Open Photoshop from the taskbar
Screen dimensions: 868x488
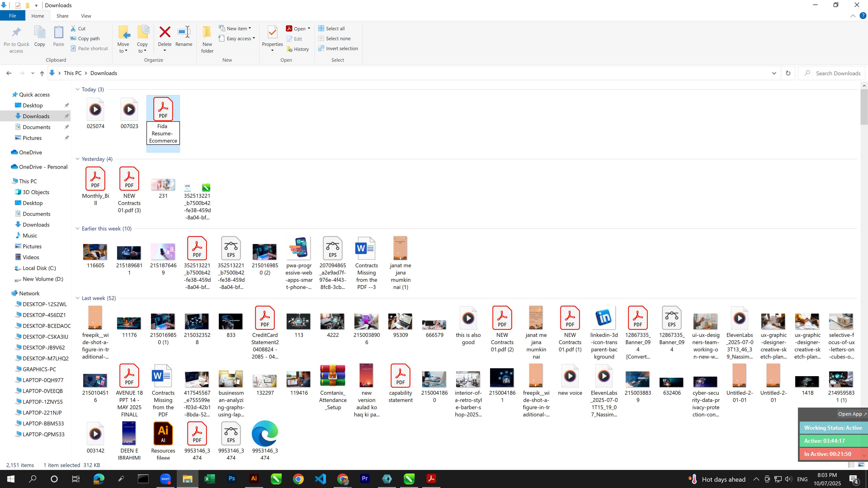[231, 479]
